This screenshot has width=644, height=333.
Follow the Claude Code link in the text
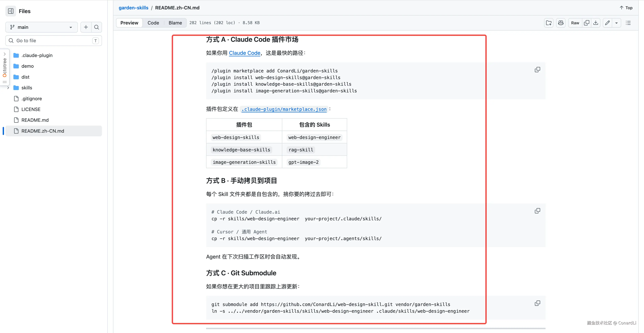point(245,53)
